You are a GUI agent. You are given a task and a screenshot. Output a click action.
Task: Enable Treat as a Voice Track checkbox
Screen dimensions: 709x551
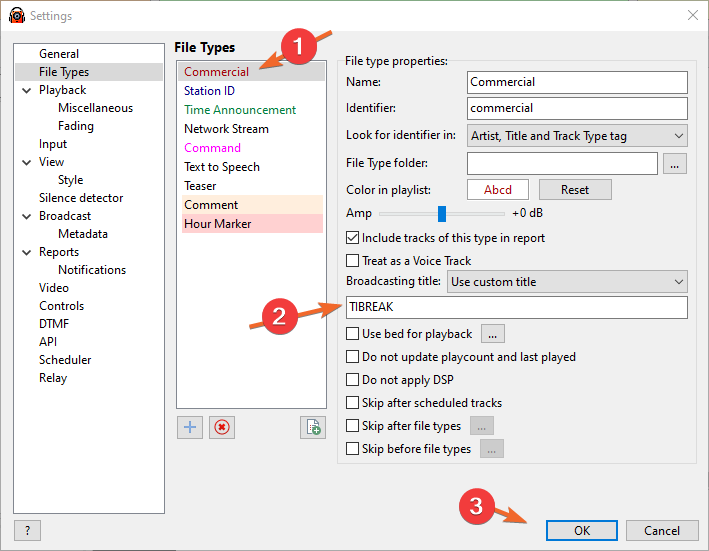tap(352, 261)
